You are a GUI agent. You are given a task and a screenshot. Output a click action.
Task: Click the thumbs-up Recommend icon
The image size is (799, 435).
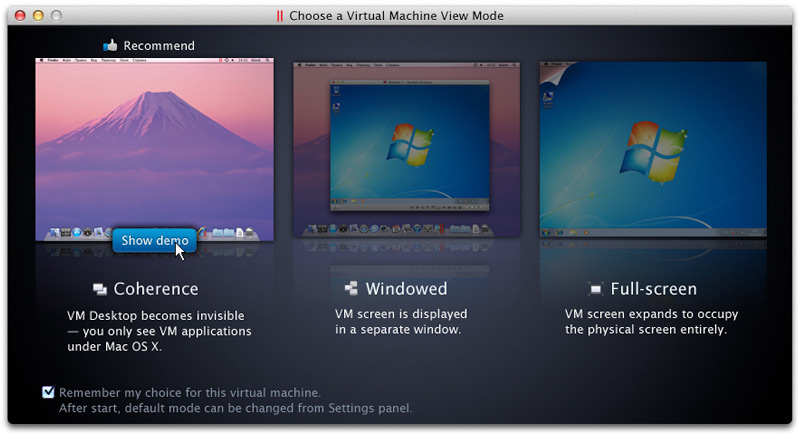click(110, 45)
